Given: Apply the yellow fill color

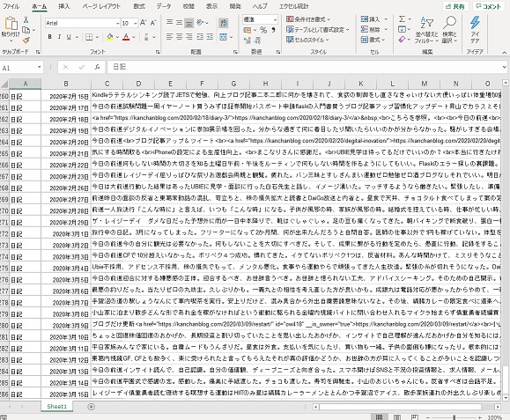Looking at the screenshot, I should coord(110,37).
